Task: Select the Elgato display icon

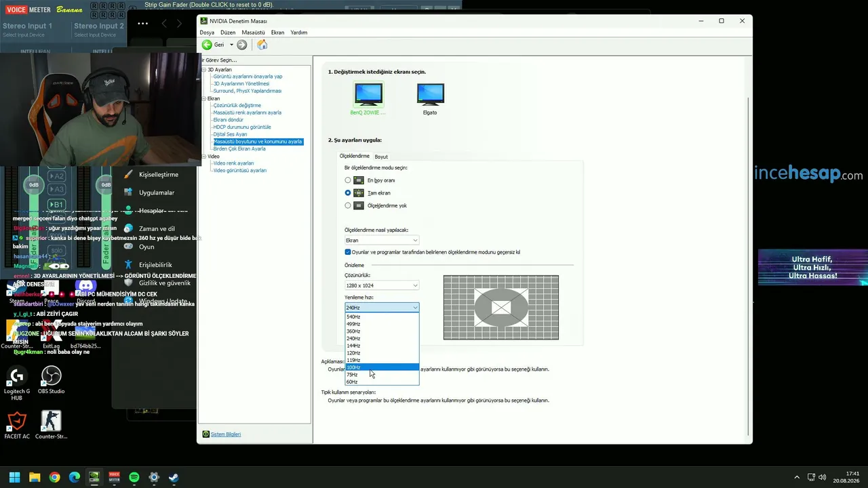Action: coord(430,94)
